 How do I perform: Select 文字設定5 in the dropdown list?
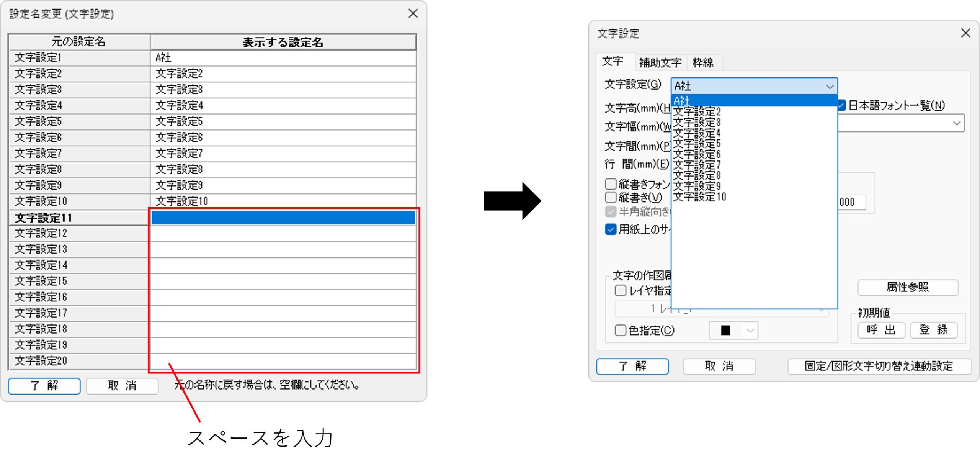(x=697, y=144)
